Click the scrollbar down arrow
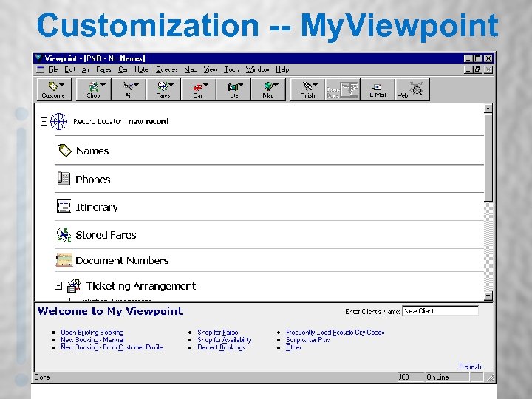Screen dimensions: 532x399 tap(488, 296)
